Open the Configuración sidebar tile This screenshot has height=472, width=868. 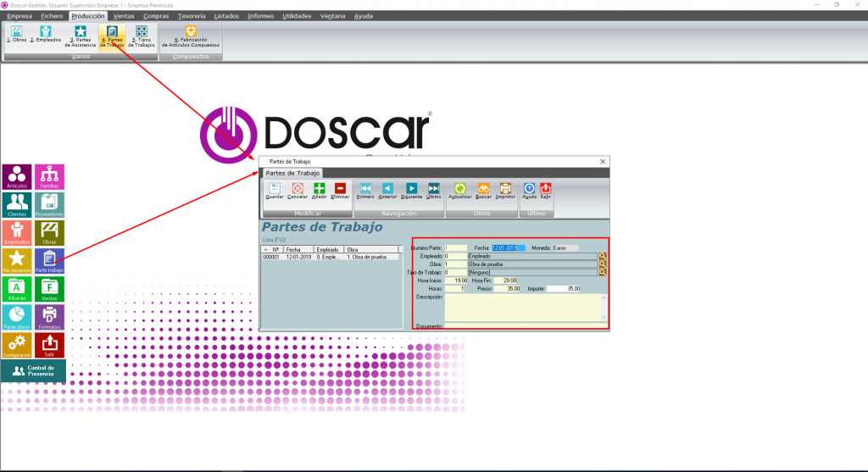click(x=17, y=345)
